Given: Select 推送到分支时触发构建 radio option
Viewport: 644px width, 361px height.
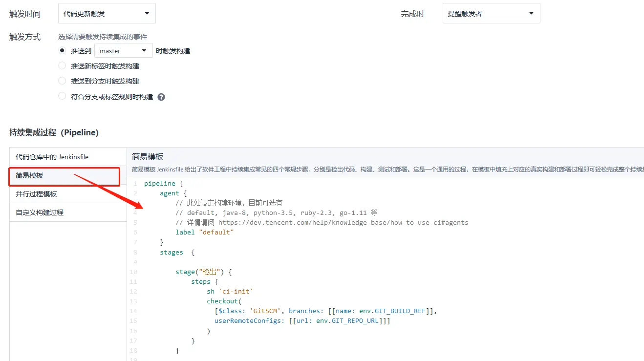Looking at the screenshot, I should pyautogui.click(x=62, y=81).
